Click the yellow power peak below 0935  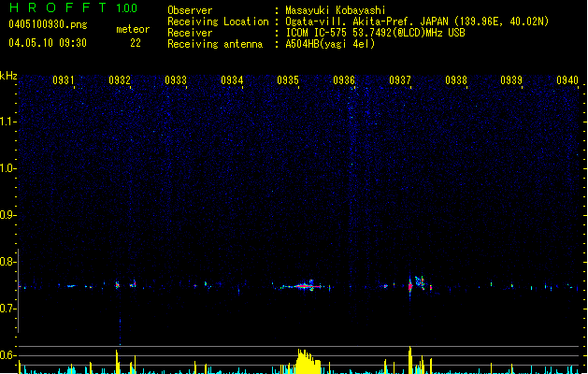tap(308, 361)
